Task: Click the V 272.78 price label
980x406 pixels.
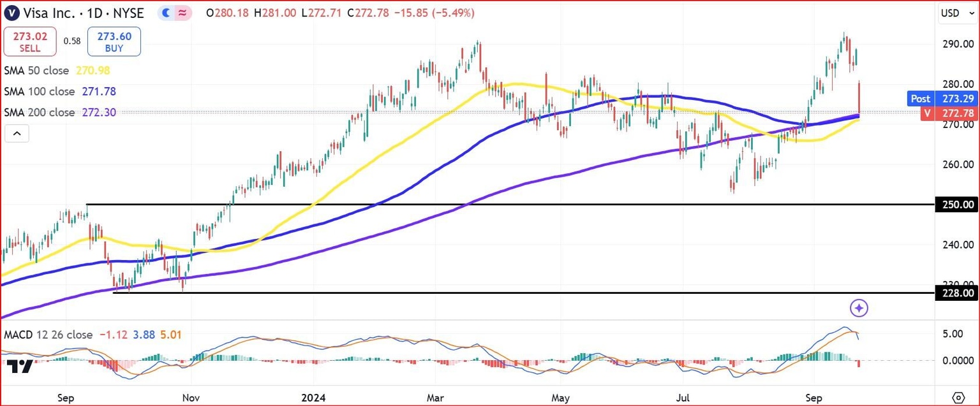Action: 950,113
